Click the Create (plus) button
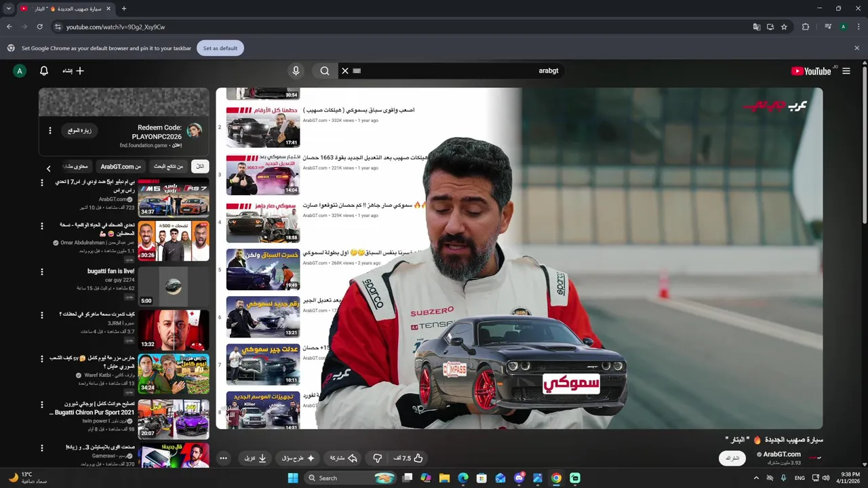This screenshot has width=868, height=488. click(x=73, y=70)
